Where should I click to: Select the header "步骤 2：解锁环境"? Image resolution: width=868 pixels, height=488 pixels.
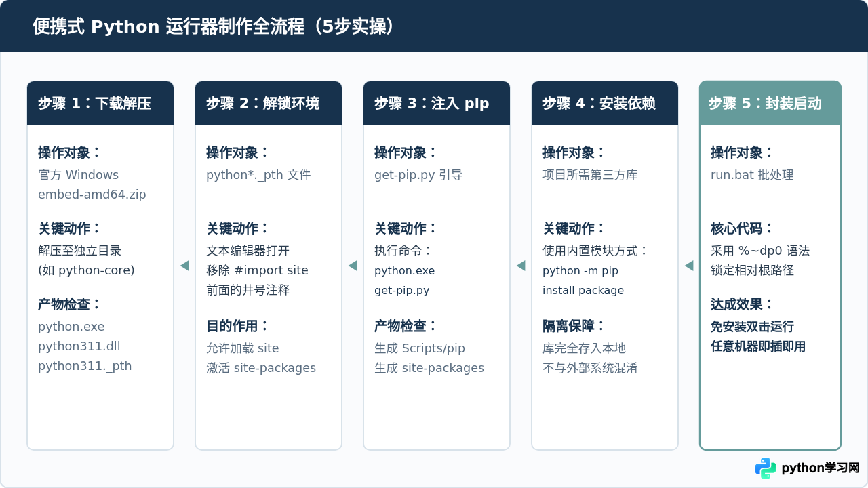[x=269, y=103]
